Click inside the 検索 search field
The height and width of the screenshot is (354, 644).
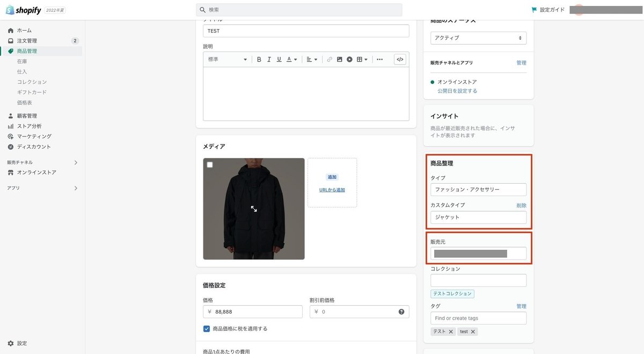click(x=299, y=10)
